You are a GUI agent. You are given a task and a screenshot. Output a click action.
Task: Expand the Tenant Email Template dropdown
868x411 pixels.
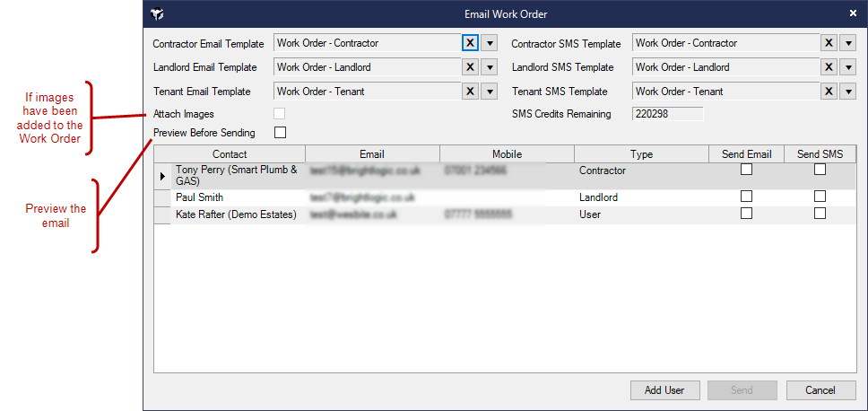(490, 92)
